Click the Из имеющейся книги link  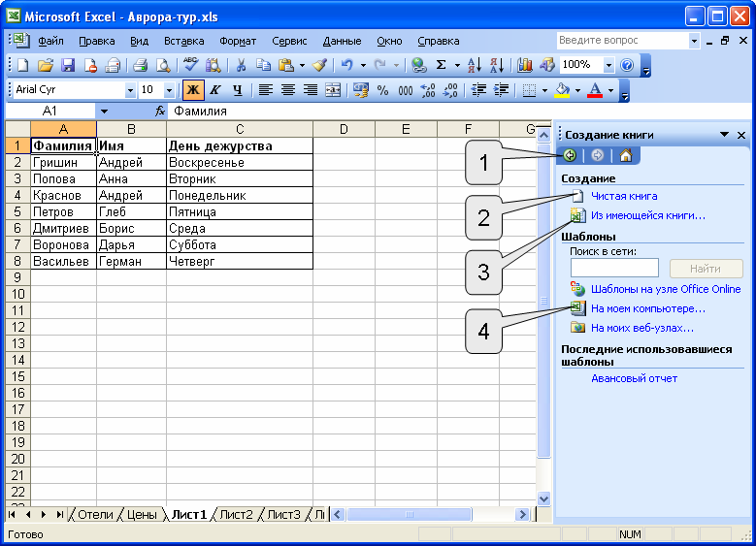click(648, 215)
